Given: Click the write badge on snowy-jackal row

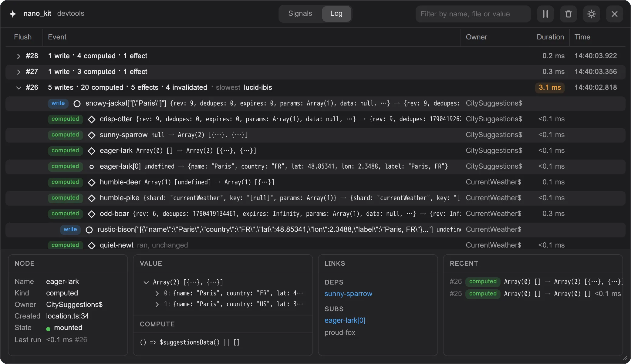Looking at the screenshot, I should 58,103.
